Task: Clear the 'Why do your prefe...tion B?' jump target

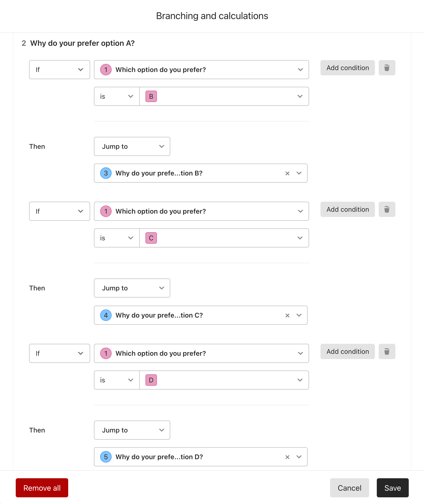Action: pyautogui.click(x=287, y=173)
